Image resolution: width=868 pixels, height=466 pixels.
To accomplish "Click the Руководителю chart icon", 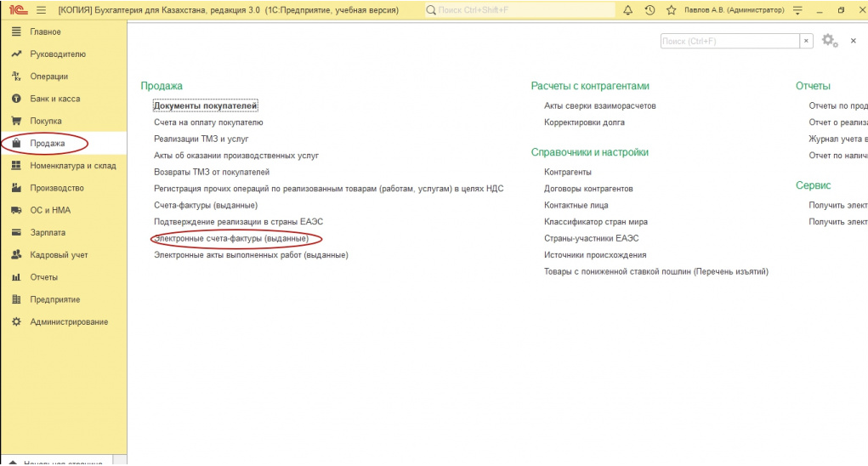I will (x=15, y=54).
